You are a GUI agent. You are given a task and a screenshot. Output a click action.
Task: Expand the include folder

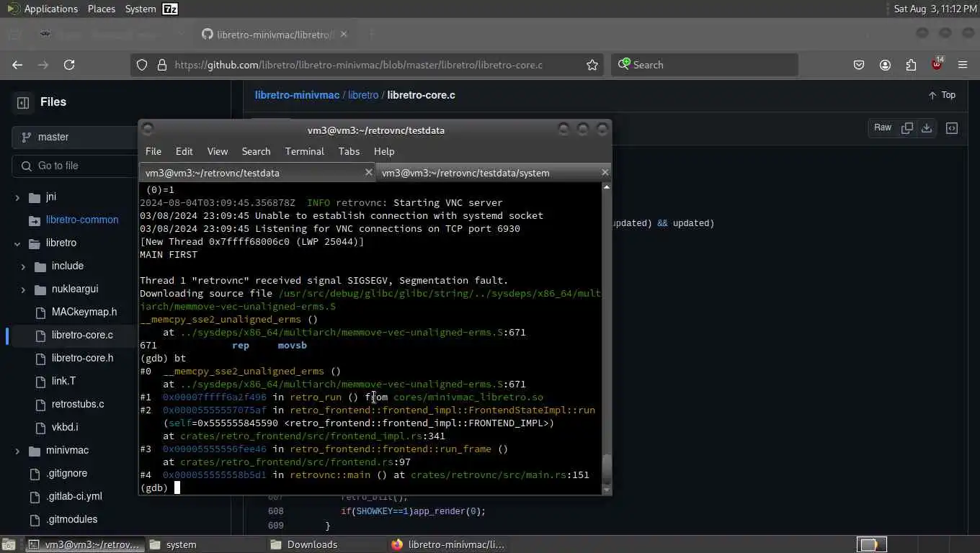tap(23, 266)
